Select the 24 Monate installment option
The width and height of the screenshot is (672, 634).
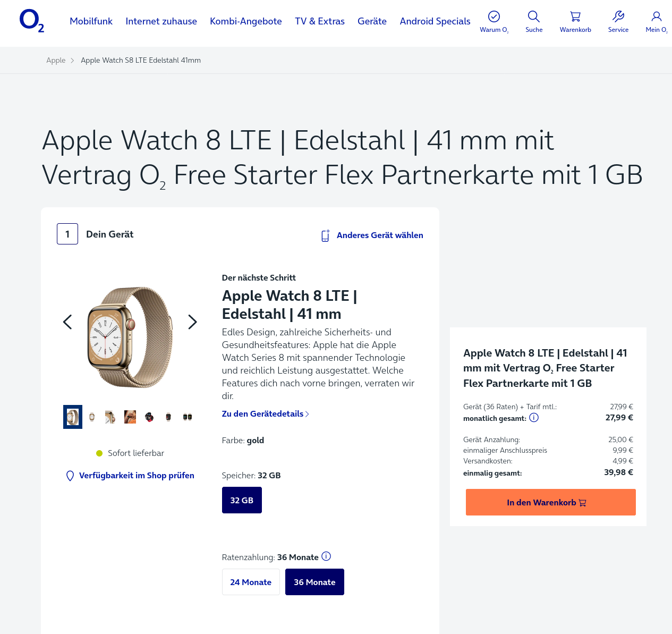[251, 582]
